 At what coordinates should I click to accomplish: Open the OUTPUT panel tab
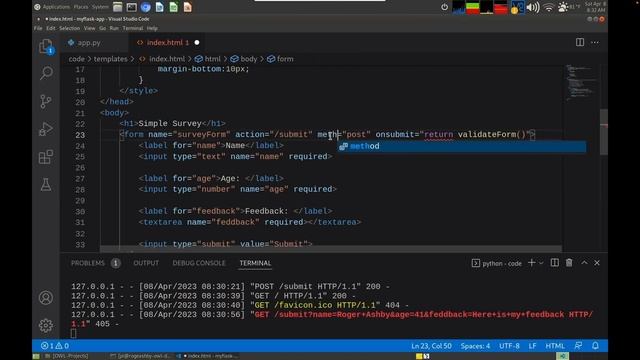click(146, 263)
